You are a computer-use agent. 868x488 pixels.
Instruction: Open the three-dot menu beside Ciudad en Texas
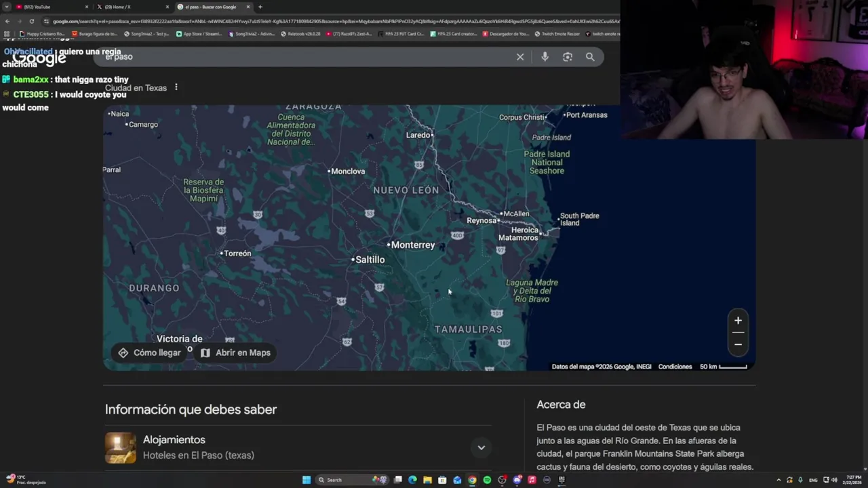click(176, 87)
